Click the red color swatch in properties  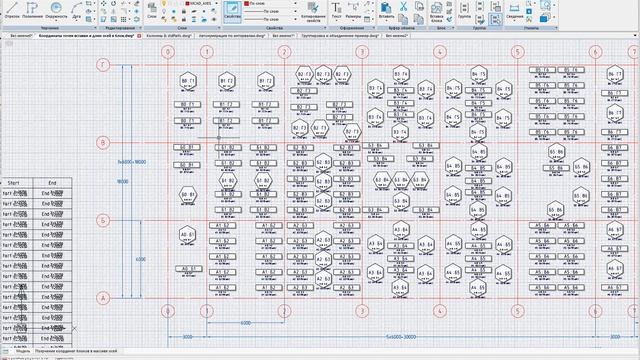point(247,3)
